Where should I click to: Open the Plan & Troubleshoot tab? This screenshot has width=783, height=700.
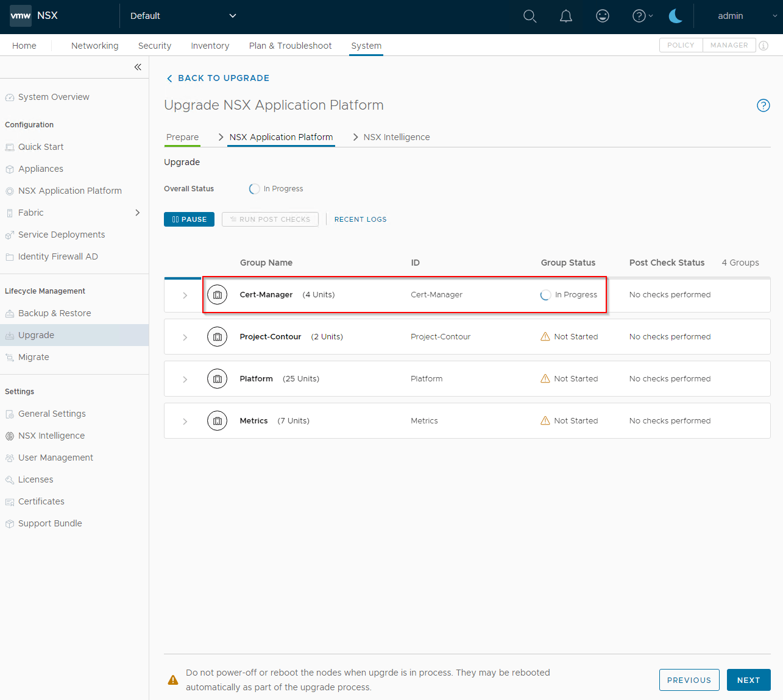(291, 46)
